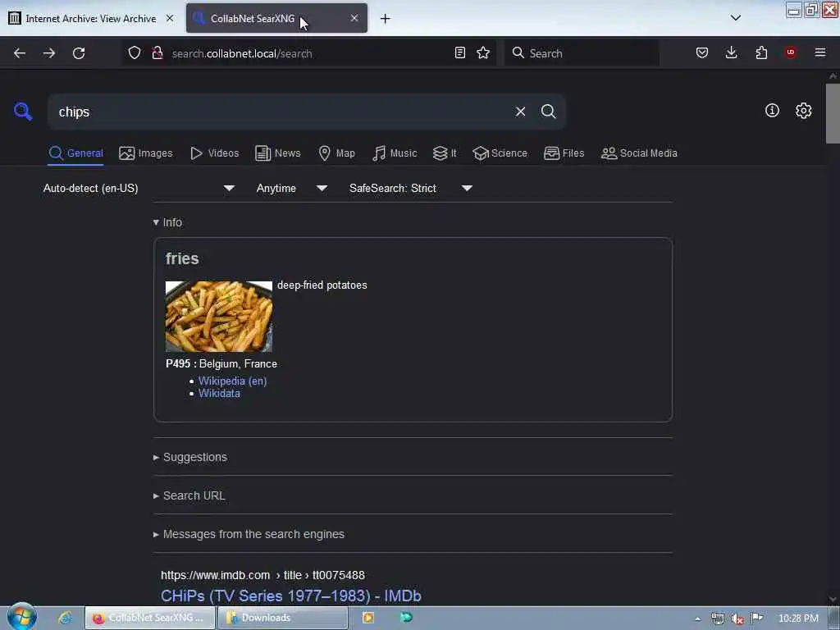Switch to Music category

coord(395,153)
